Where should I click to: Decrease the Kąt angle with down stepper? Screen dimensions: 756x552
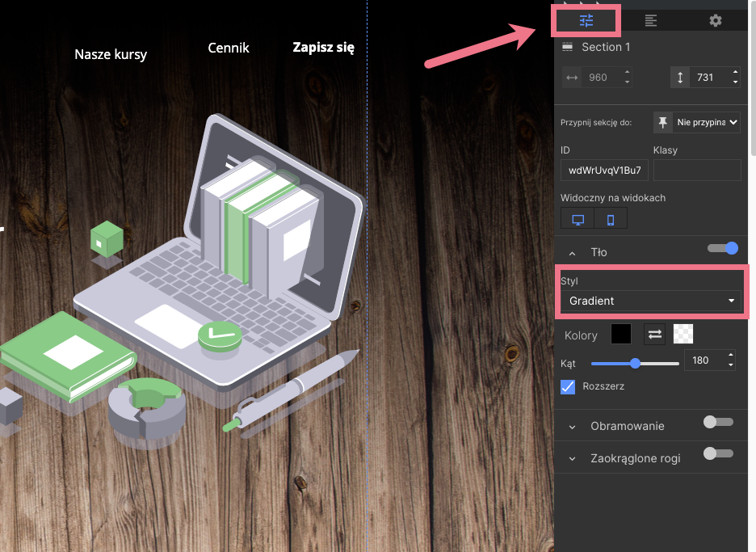731,365
